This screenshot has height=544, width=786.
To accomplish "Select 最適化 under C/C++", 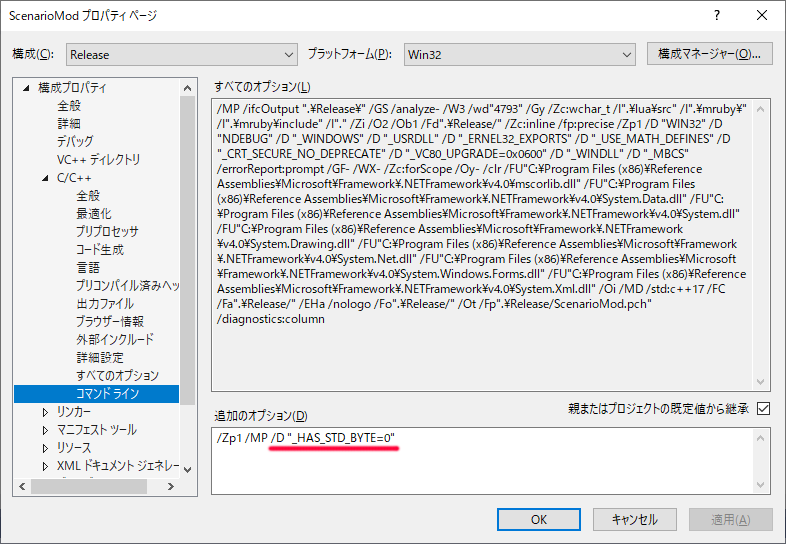I will [x=94, y=214].
